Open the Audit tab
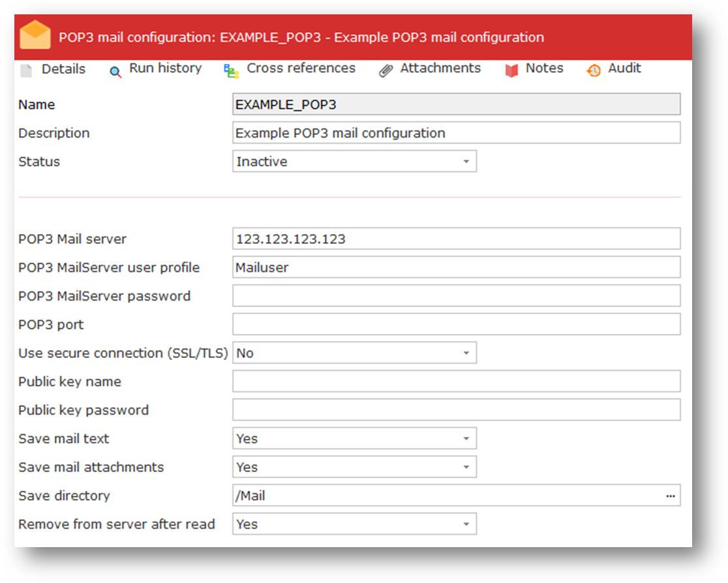The height and width of the screenshot is (583, 728). 624,68
